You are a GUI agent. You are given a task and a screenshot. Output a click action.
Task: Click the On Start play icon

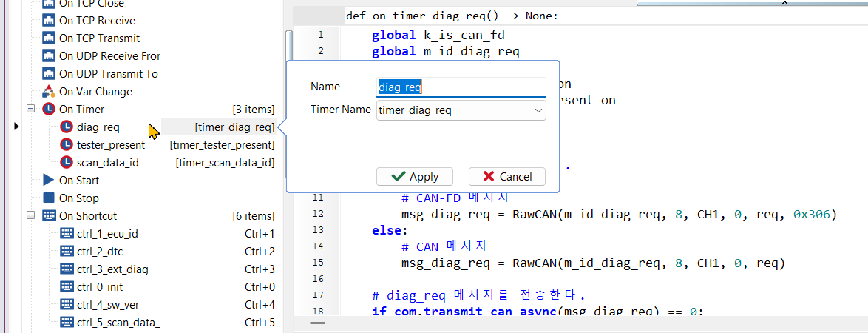[49, 180]
